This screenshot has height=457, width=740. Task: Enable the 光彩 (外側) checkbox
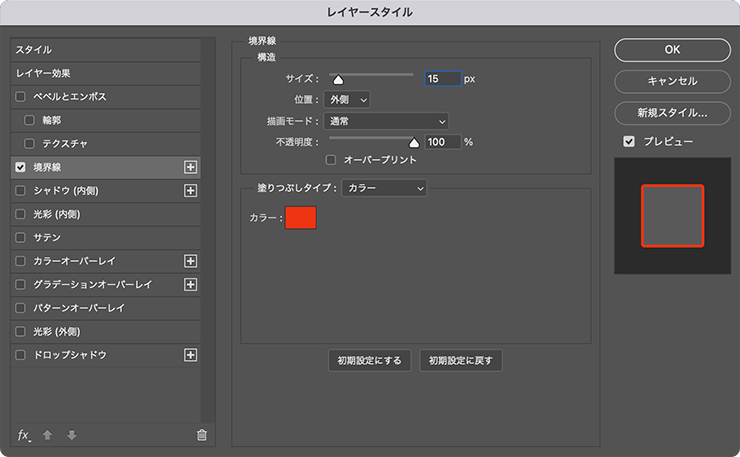click(x=20, y=331)
